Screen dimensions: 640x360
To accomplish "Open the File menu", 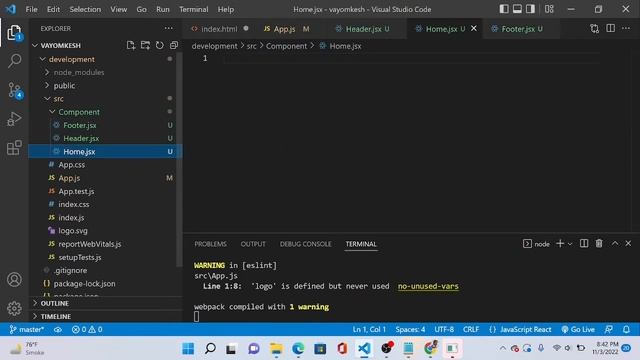I will pos(31,9).
